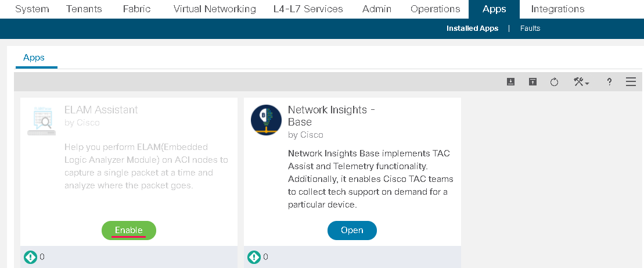Image resolution: width=644 pixels, height=268 pixels.
Task: Click 'by Cisco' under Network Insights
Action: click(305, 135)
